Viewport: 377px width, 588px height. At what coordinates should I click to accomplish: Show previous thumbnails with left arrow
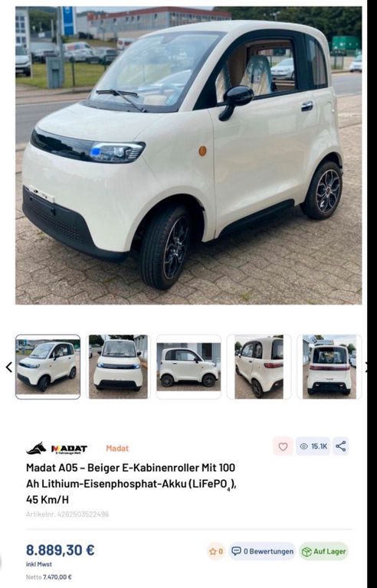[8, 367]
